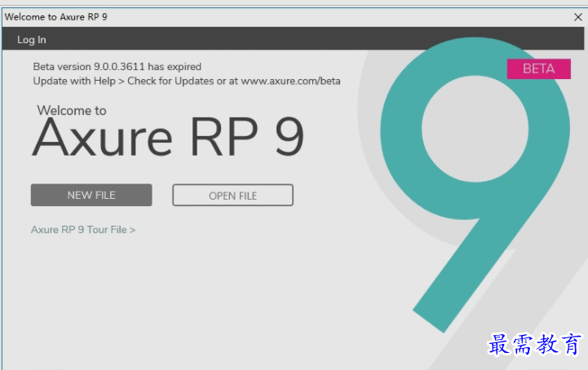Click the 'Welcome to Axure RP 9' title bar text
The image size is (588, 370).
[56, 17]
